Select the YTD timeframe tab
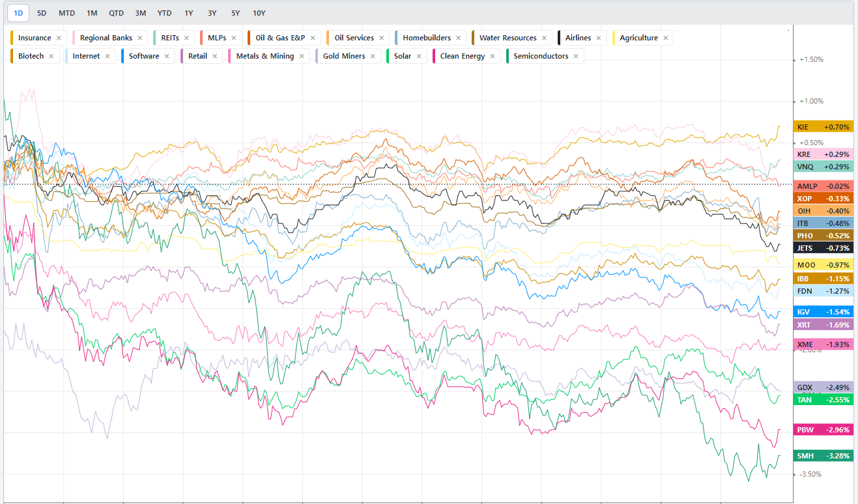The height and width of the screenshot is (504, 858). pos(164,13)
